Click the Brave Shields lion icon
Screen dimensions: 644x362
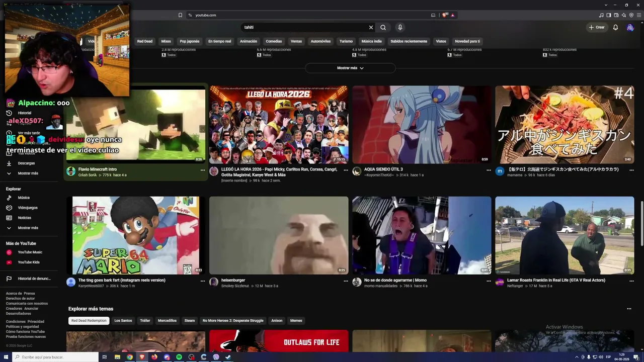(x=445, y=15)
